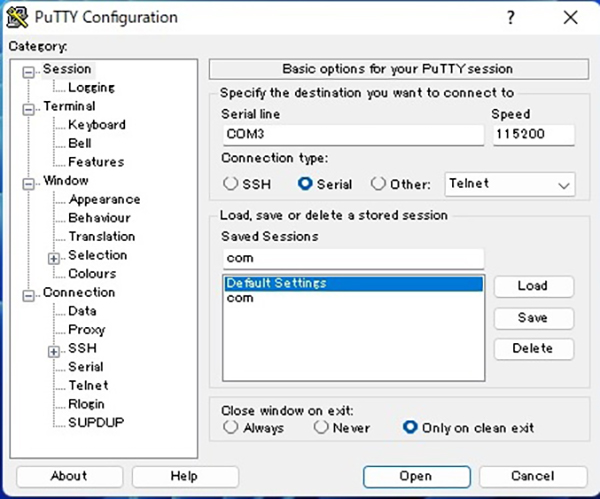Select Always for close window on exit
Image resolution: width=600 pixels, height=499 pixels.
(x=231, y=427)
